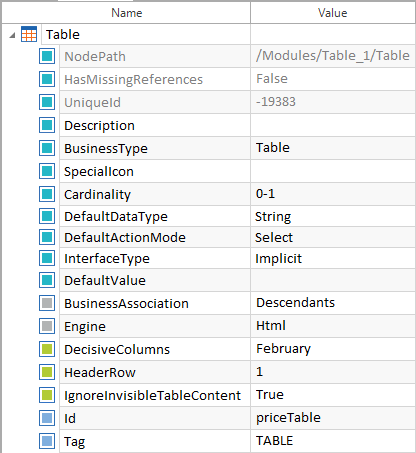The image size is (416, 453).
Task: Click the orange Table grid icon
Action: (x=29, y=34)
